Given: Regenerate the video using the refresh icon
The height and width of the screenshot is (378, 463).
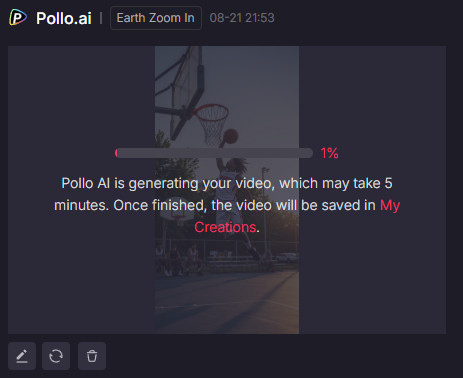Looking at the screenshot, I should tap(56, 356).
